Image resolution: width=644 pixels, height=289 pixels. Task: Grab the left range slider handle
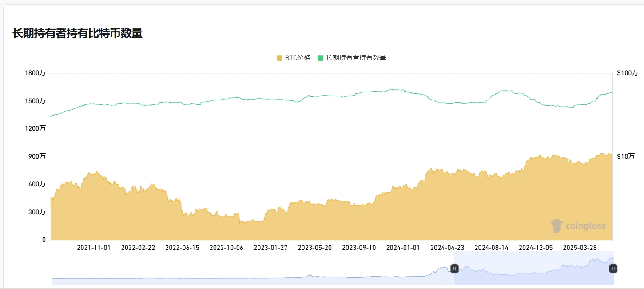point(454,269)
